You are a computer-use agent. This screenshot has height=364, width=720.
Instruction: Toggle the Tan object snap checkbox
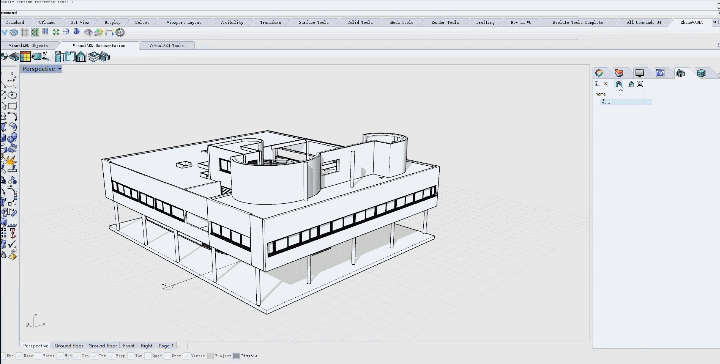point(131,356)
